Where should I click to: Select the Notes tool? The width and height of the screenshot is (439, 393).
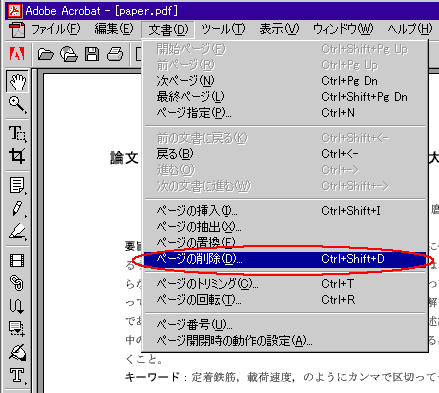pyautogui.click(x=17, y=185)
